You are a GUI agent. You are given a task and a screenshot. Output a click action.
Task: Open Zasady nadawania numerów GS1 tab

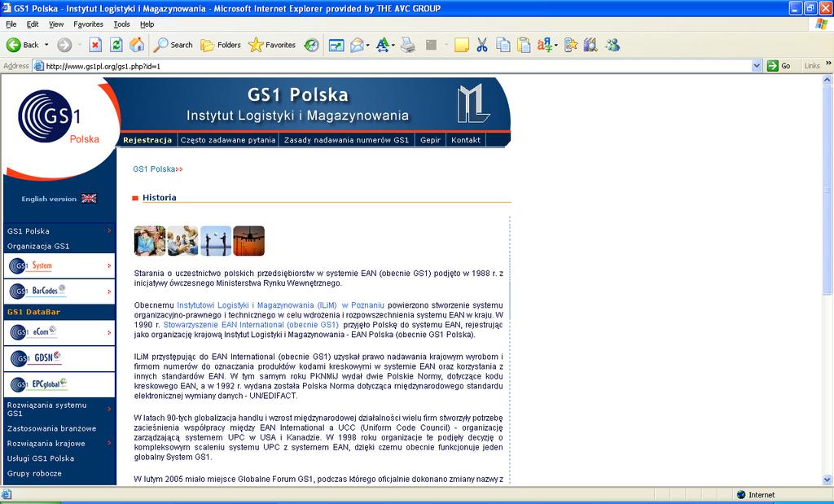pyautogui.click(x=346, y=140)
